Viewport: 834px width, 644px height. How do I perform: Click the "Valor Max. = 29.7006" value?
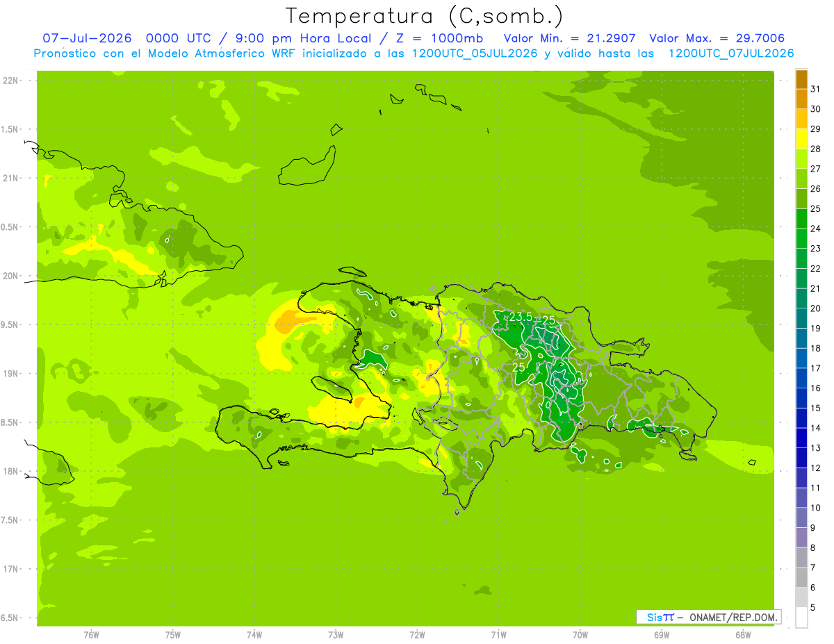pyautogui.click(x=717, y=38)
